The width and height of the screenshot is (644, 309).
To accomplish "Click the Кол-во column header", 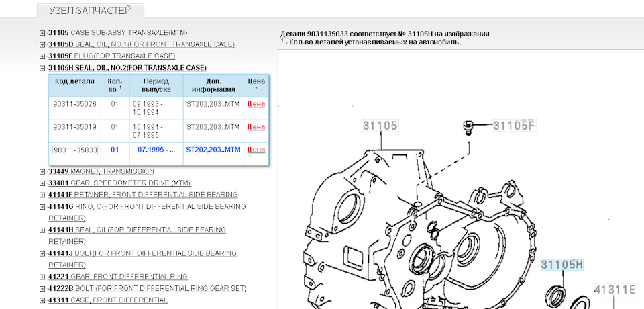I will 115,85.
